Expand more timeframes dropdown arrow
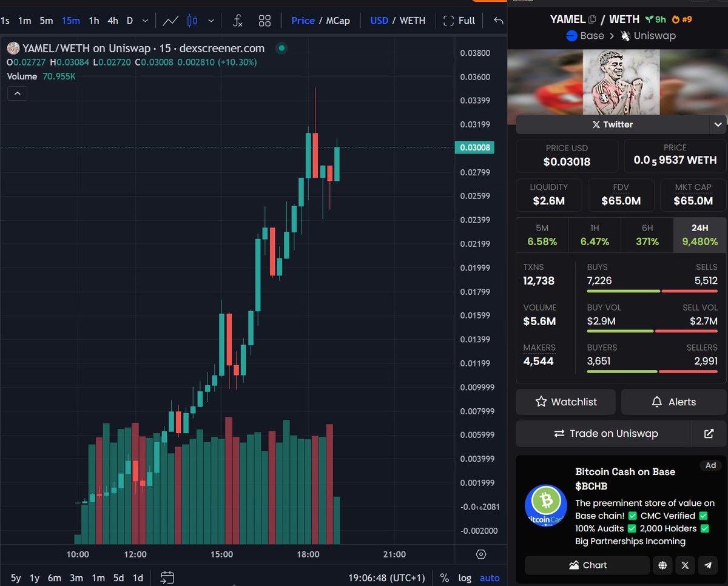Viewport: 728px width, 586px height. click(x=145, y=21)
